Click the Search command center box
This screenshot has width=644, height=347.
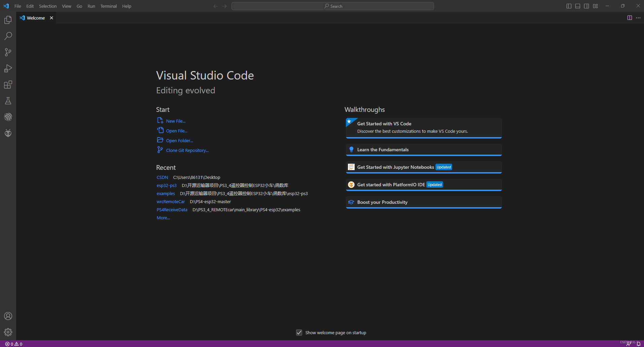[333, 6]
